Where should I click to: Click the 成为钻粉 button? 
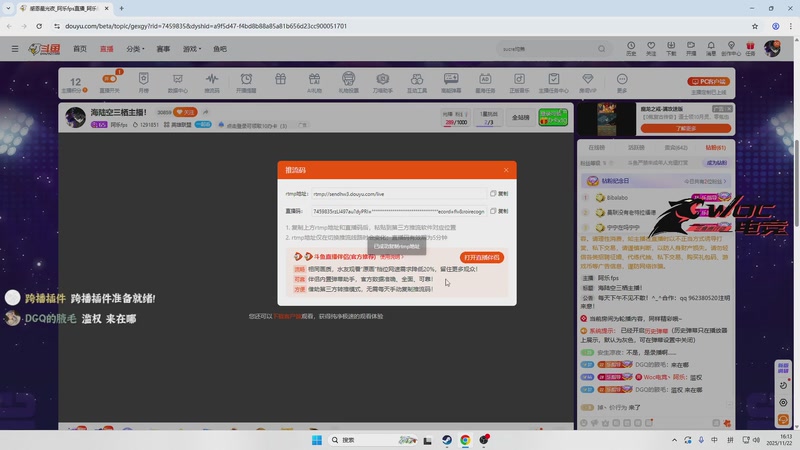tap(716, 163)
